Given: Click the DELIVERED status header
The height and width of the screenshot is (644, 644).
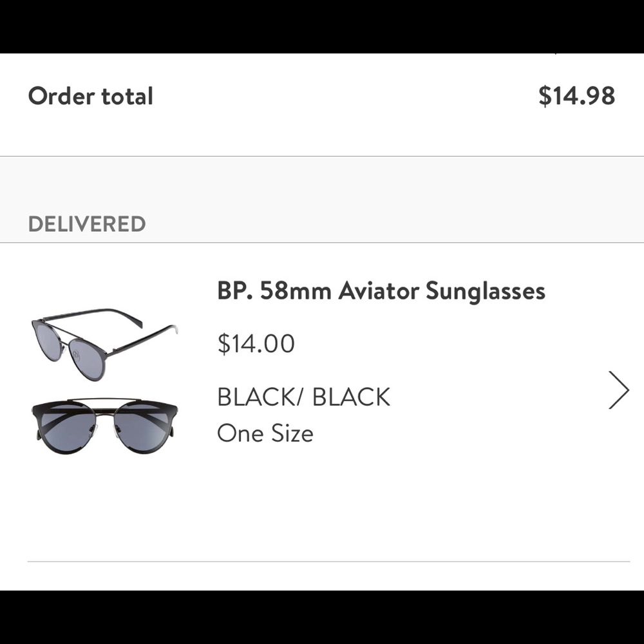Looking at the screenshot, I should (x=88, y=224).
